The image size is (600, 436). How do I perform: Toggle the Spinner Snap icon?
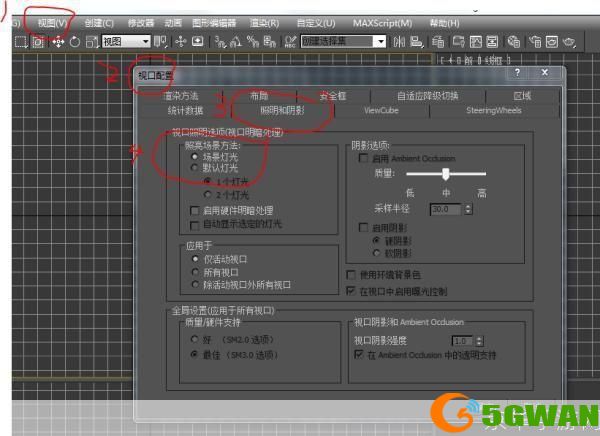pyautogui.click(x=270, y=41)
